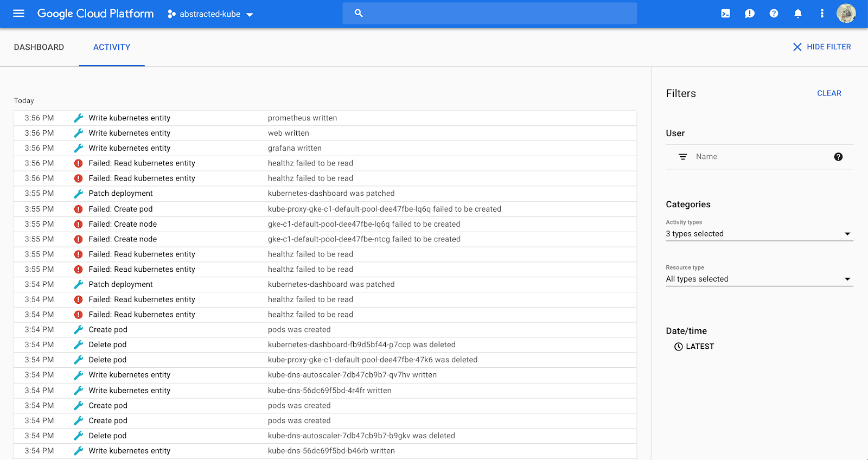This screenshot has width=868, height=460.
Task: Click wrench icon of grafana written row
Action: 79,148
